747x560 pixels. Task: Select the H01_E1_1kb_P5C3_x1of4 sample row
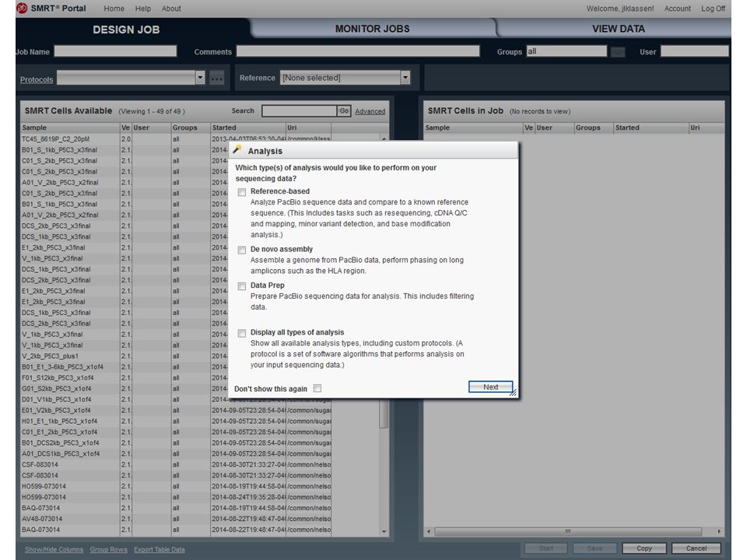[177, 422]
